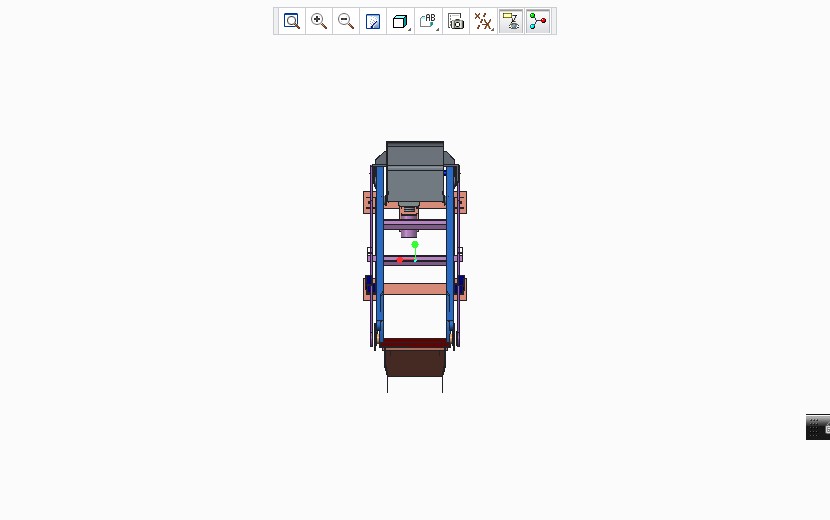
Task: Click the green spin center dot on the model
Action: pos(415,245)
